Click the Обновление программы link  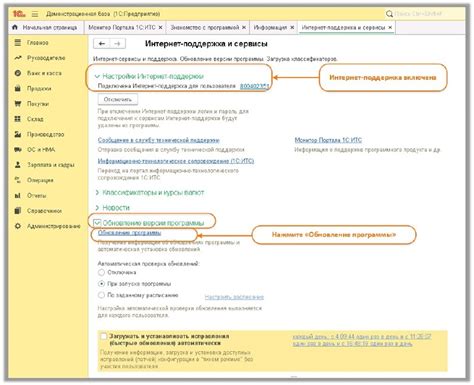tap(129, 233)
